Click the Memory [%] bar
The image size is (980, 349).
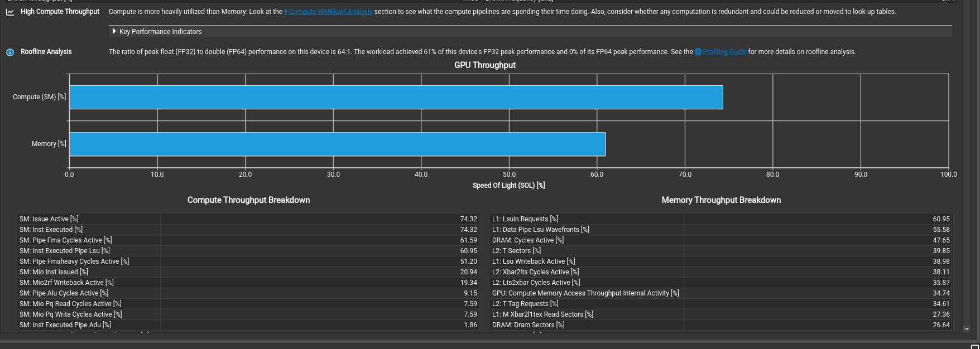point(337,144)
